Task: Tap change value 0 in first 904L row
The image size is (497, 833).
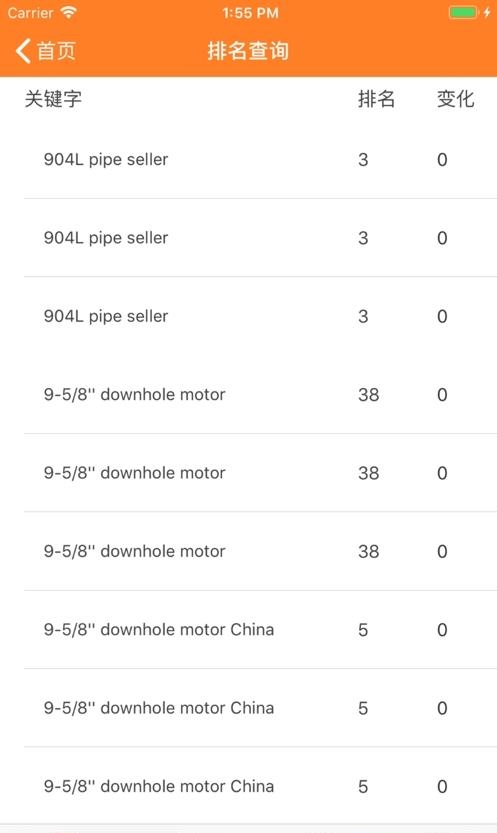Action: click(x=442, y=159)
